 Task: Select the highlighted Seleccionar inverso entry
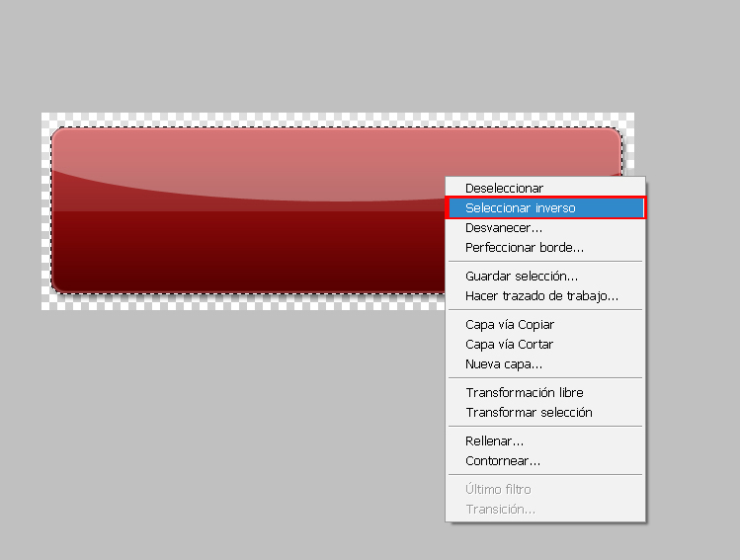point(545,208)
